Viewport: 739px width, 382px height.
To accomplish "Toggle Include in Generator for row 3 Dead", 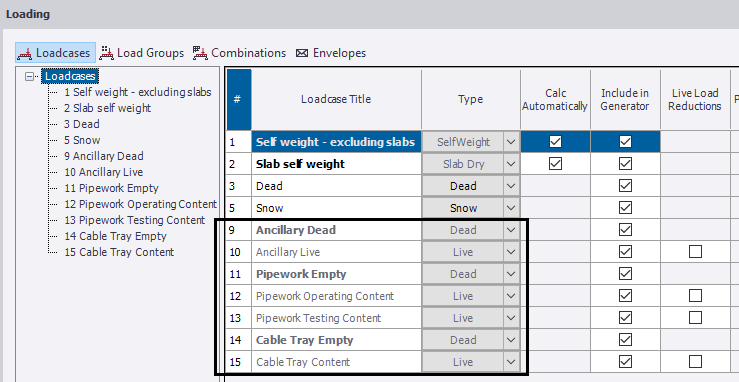I will pyautogui.click(x=625, y=186).
